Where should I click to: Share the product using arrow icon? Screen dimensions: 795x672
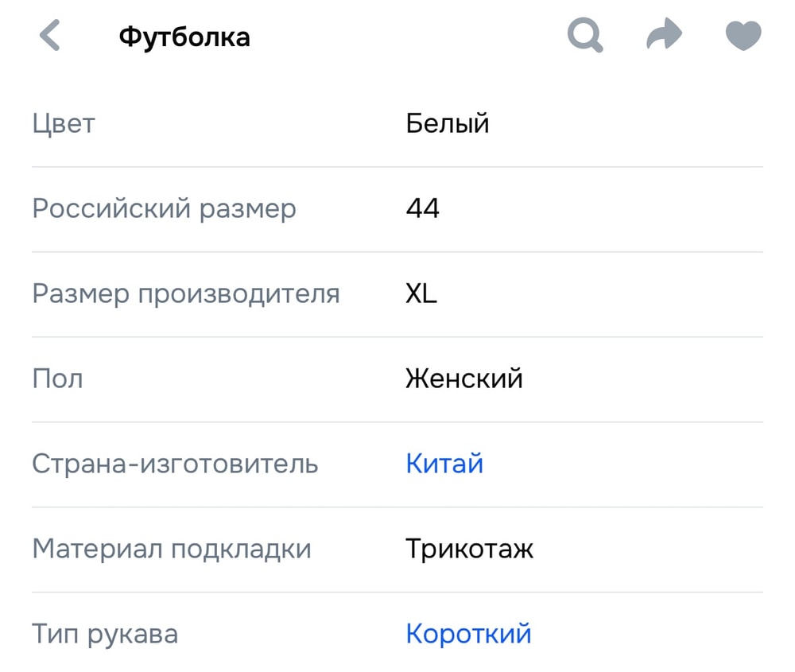[664, 36]
